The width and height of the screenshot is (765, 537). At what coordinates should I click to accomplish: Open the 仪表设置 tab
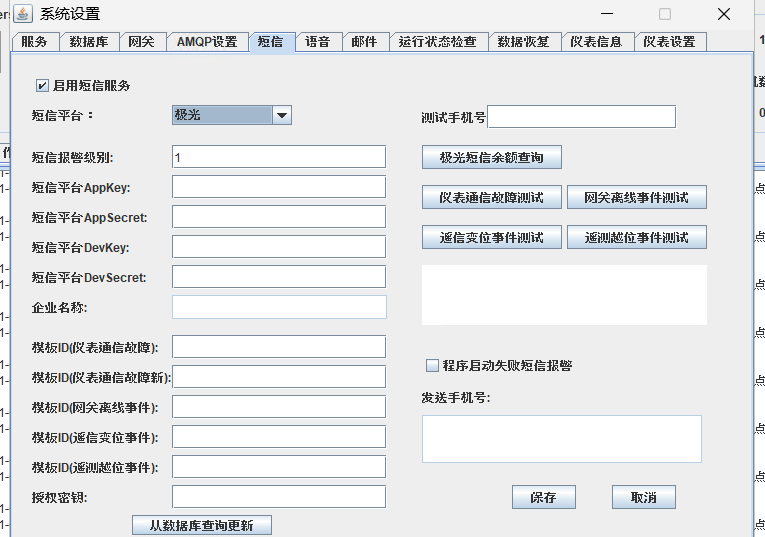669,42
